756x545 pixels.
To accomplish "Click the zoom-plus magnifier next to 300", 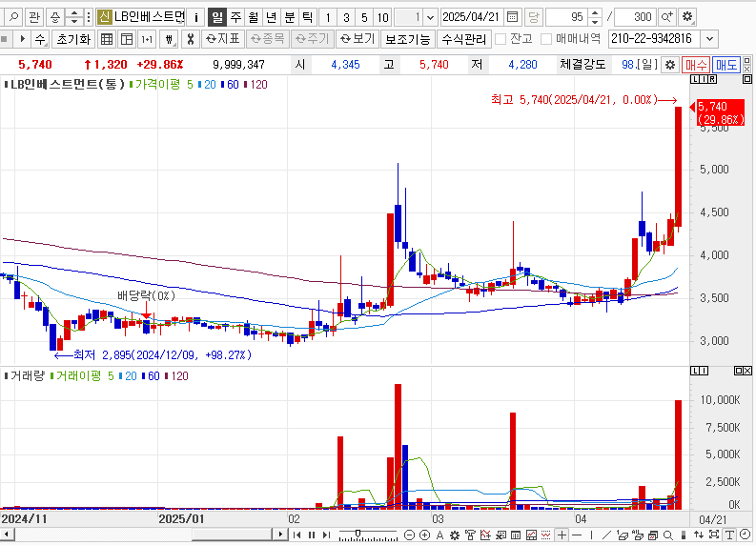I will (666, 17).
